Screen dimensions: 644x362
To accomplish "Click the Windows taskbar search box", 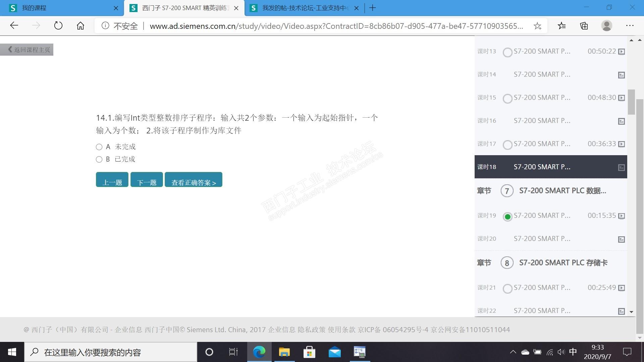I will (x=111, y=352).
